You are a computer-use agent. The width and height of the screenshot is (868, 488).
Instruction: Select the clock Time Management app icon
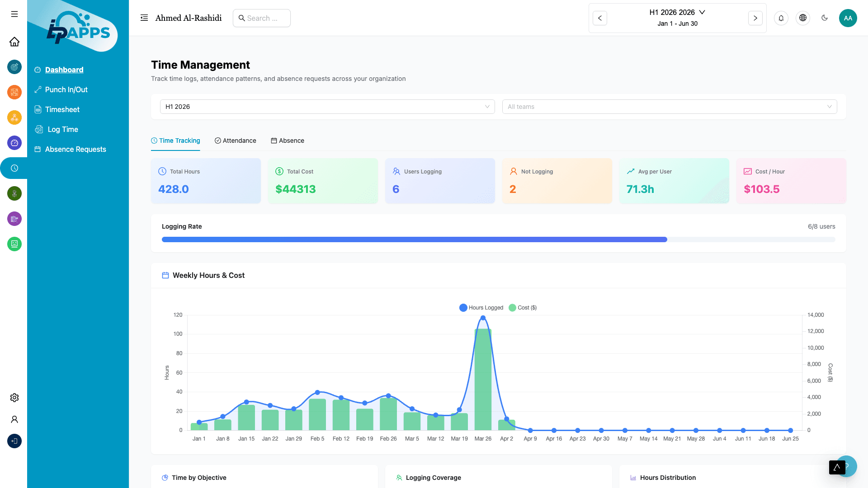click(14, 168)
